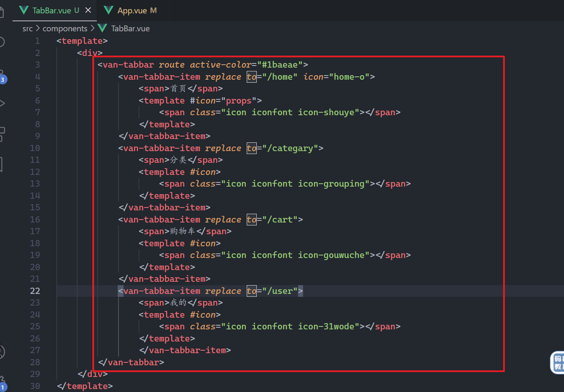
Task: Click the Vue icon on TabBar.vue tab
Action: (24, 10)
